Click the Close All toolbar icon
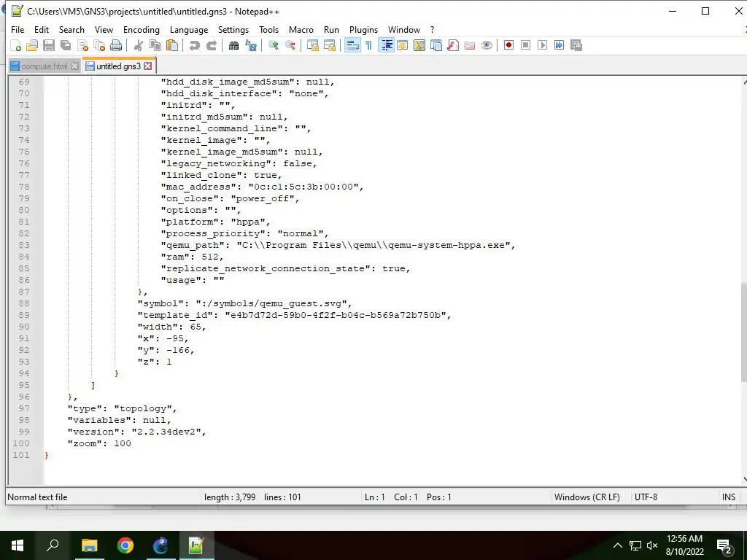Viewport: 747px width, 560px height. tap(99, 45)
